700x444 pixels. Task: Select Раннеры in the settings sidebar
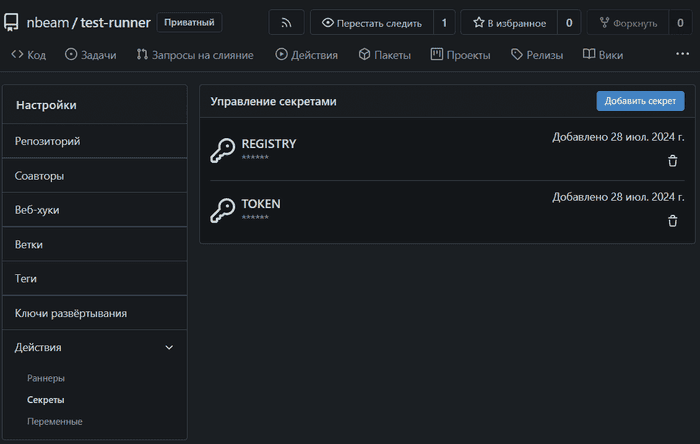pyautogui.click(x=46, y=378)
